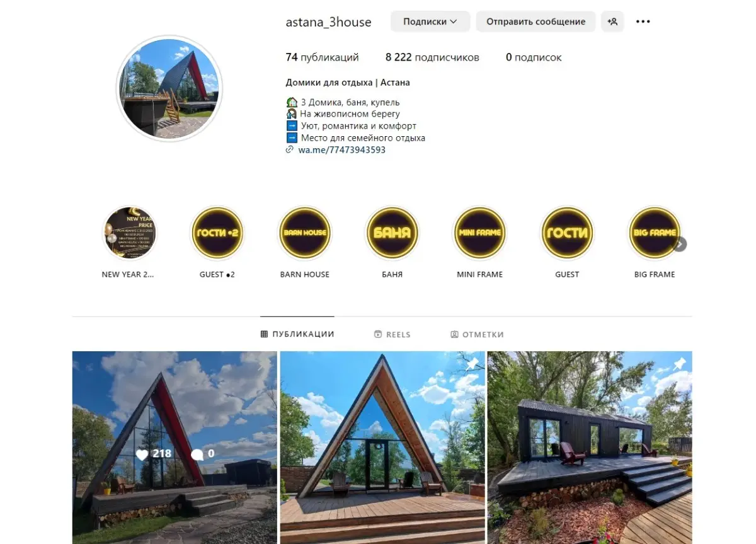
Task: Select the ПУБЛИКАЦИИ tab
Action: [297, 334]
